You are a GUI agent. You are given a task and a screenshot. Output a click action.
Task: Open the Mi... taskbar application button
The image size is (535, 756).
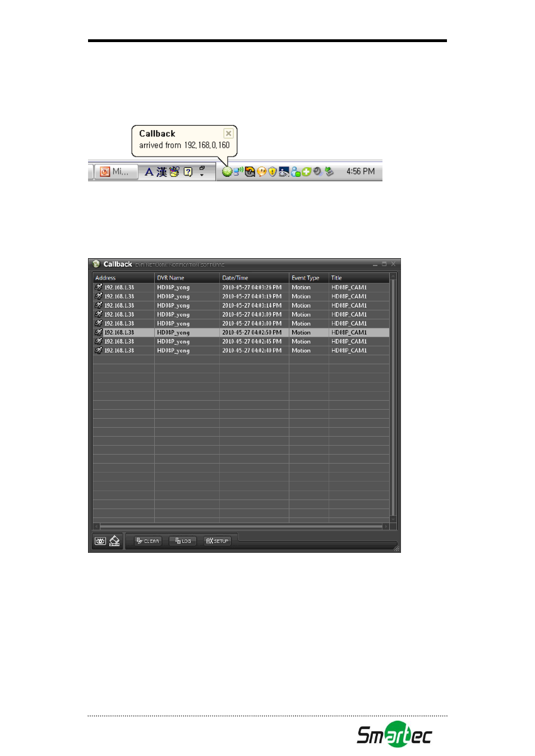pos(116,172)
